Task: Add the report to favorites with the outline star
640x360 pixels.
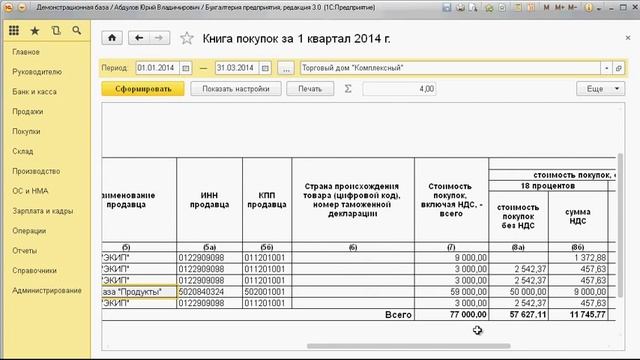Action: (187, 38)
